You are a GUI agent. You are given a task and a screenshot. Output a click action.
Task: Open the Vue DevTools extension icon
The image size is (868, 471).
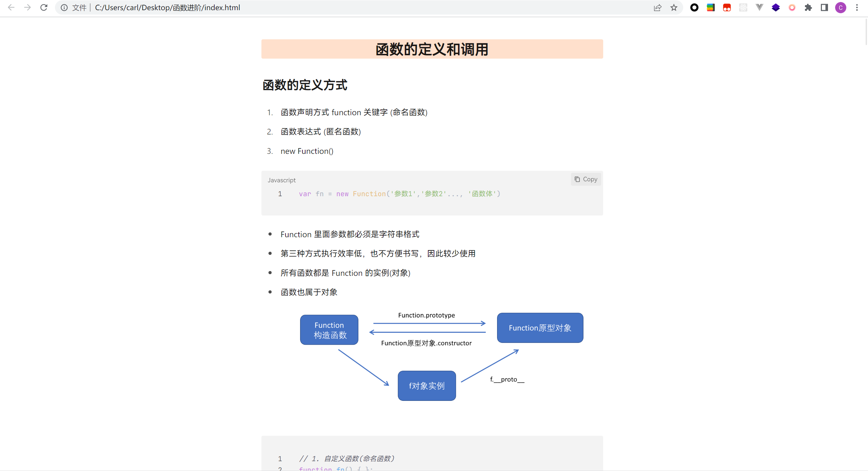[x=759, y=7]
